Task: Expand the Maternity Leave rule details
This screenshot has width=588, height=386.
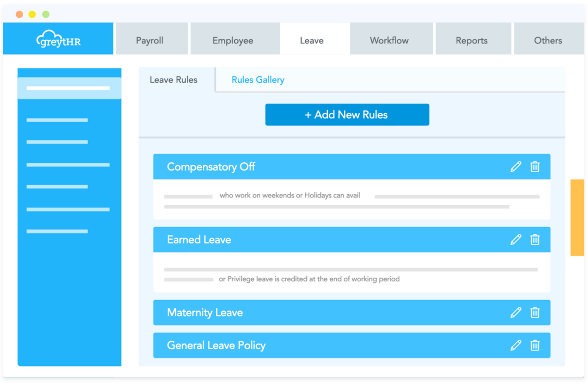Action: click(270, 312)
